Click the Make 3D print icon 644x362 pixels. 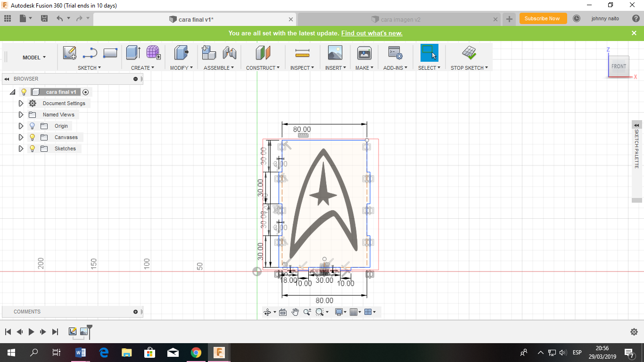(x=364, y=52)
